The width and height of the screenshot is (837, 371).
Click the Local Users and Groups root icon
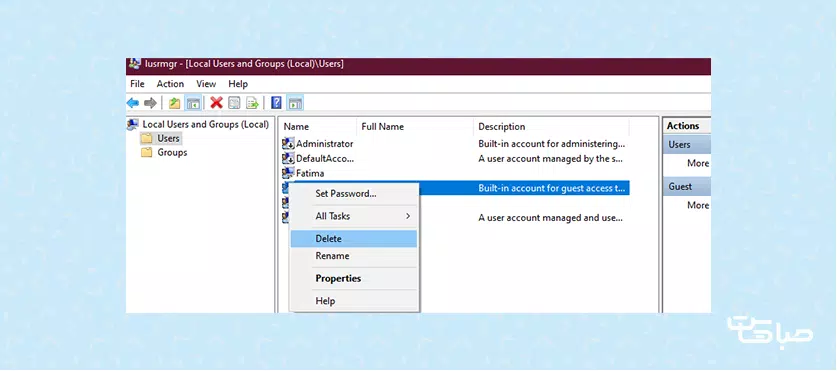click(x=133, y=124)
